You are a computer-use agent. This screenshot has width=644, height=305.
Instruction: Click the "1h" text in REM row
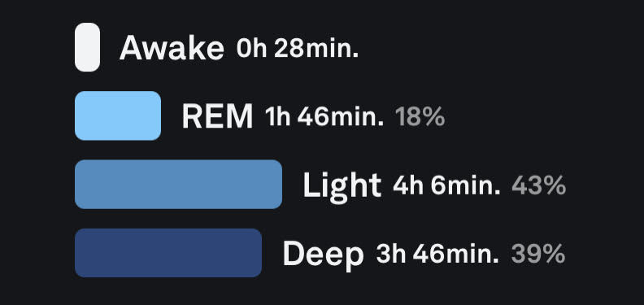(278, 117)
